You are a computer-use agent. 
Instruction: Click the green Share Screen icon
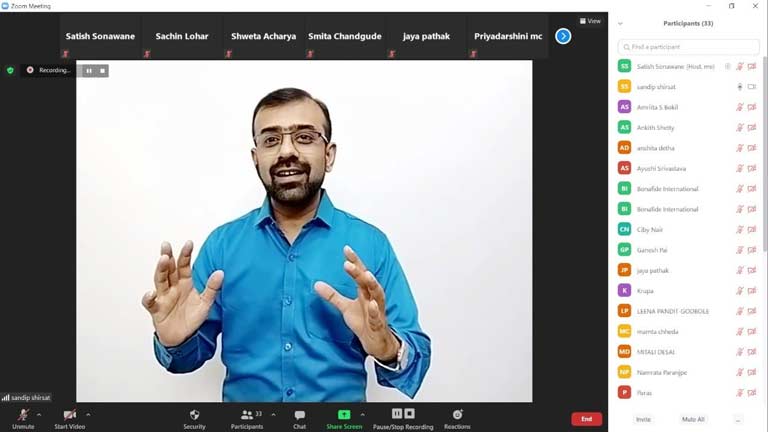pyautogui.click(x=344, y=414)
